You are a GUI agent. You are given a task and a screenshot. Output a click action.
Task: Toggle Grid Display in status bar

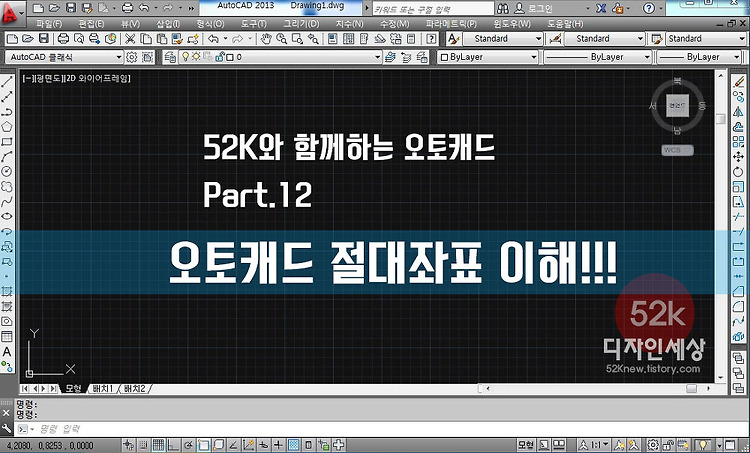[158, 445]
